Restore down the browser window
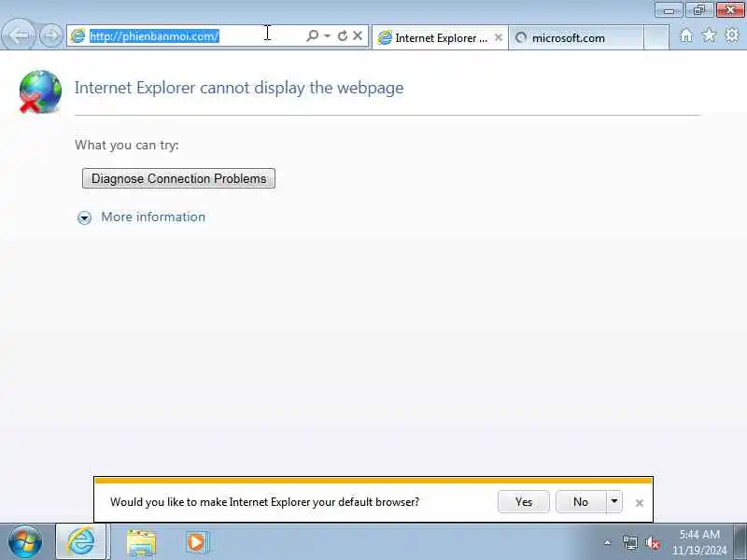 coord(698,10)
